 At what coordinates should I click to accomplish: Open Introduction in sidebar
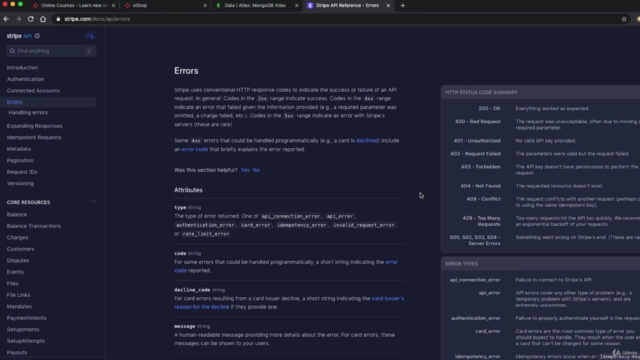[x=22, y=67]
